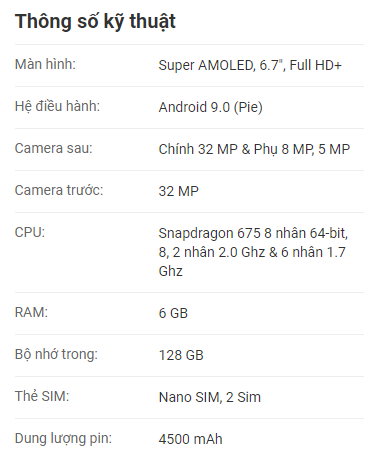Click the 'Snapdragon 675 8 nhân 64-bit' text

pos(253,233)
